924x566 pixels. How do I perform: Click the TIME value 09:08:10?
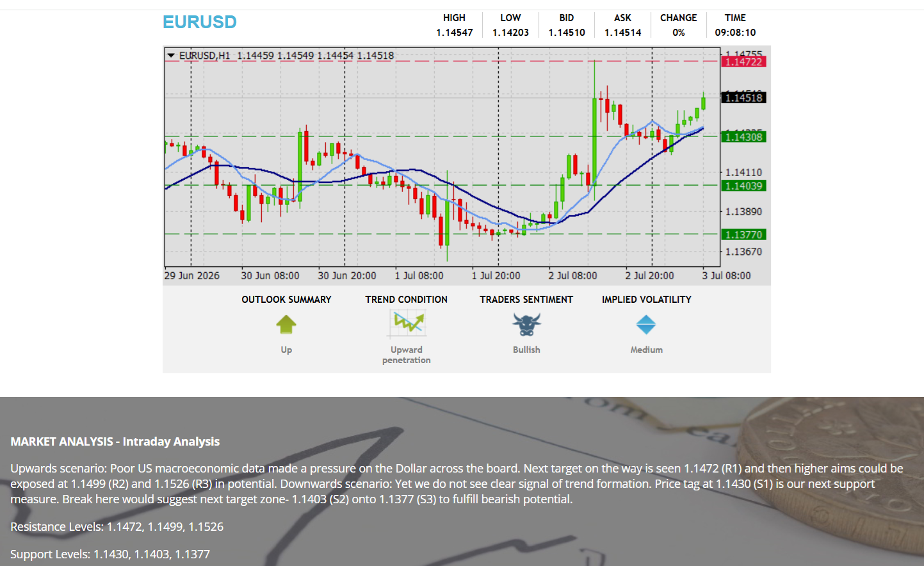point(735,33)
